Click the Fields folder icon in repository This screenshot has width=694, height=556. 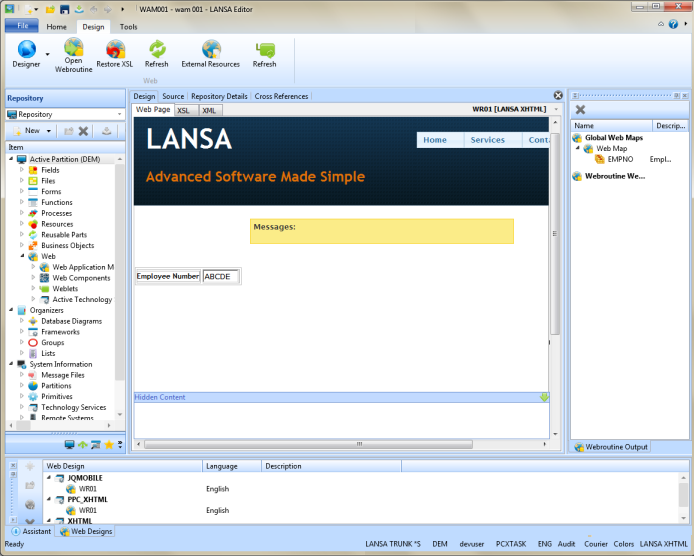[33, 170]
